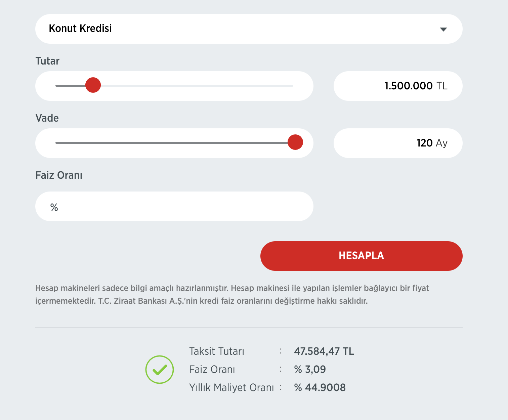
Task: Click the % 3,09 interest rate result
Action: [x=310, y=370]
